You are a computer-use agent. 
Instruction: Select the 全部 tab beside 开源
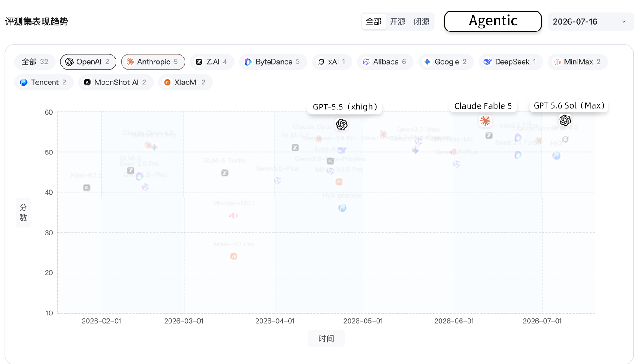click(374, 21)
